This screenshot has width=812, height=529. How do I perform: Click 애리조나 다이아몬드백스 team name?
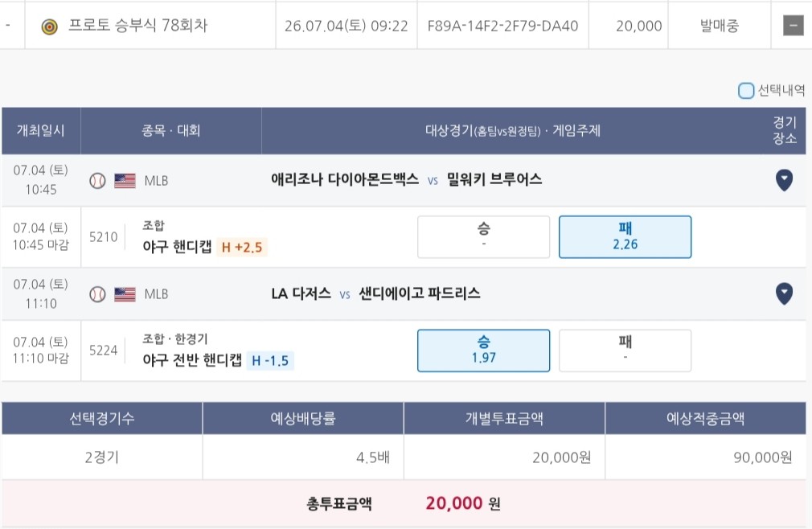click(x=344, y=179)
